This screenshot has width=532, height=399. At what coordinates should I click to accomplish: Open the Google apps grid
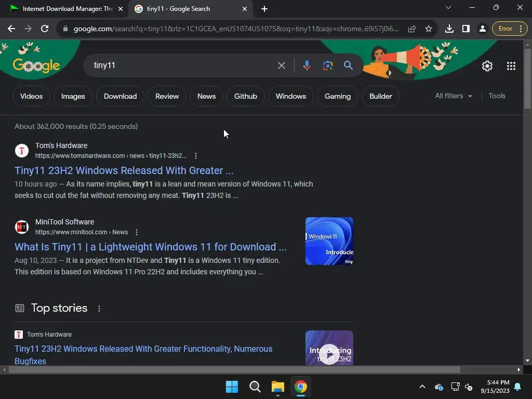click(511, 66)
